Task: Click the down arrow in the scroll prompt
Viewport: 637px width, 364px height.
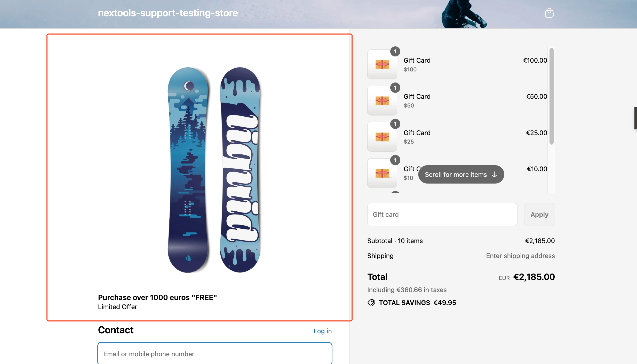Action: click(494, 175)
